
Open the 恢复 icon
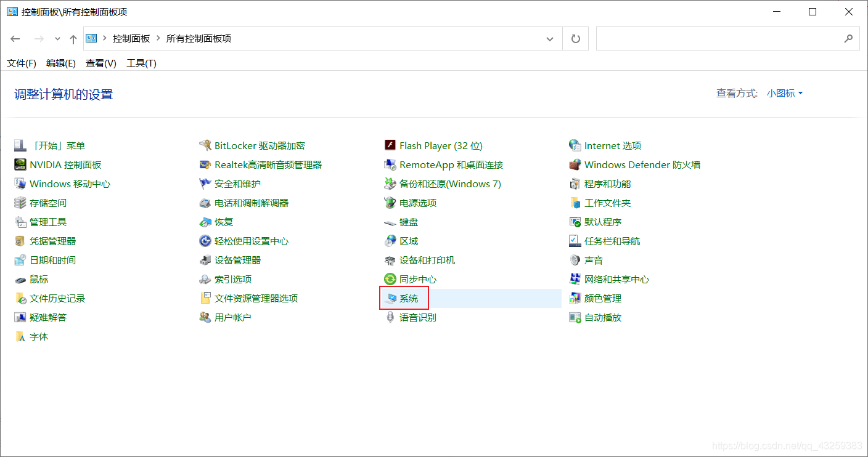[x=205, y=222]
